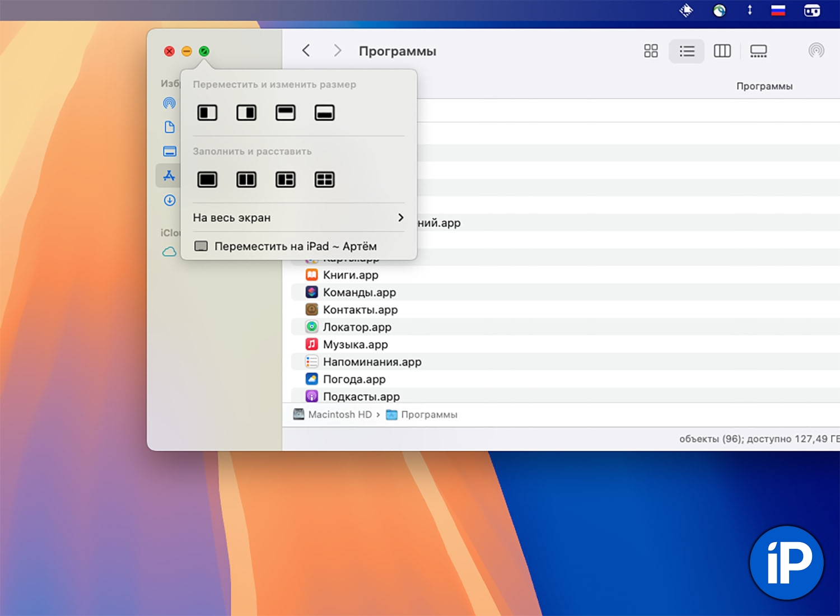Switch Finder to column view
Screen dimensions: 840x616
(x=722, y=52)
